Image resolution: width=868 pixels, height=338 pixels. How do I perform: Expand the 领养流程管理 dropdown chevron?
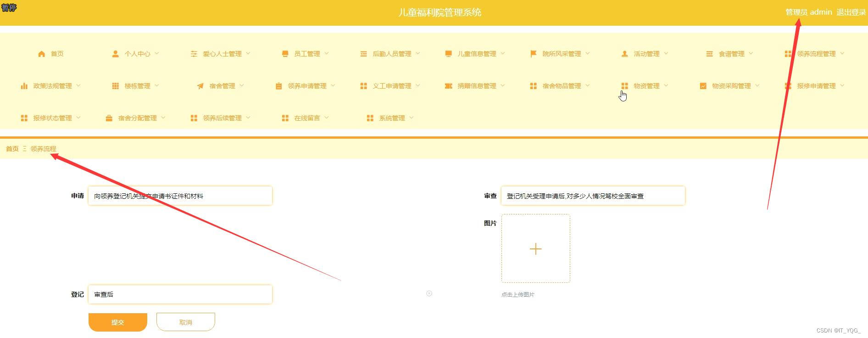[x=842, y=53]
